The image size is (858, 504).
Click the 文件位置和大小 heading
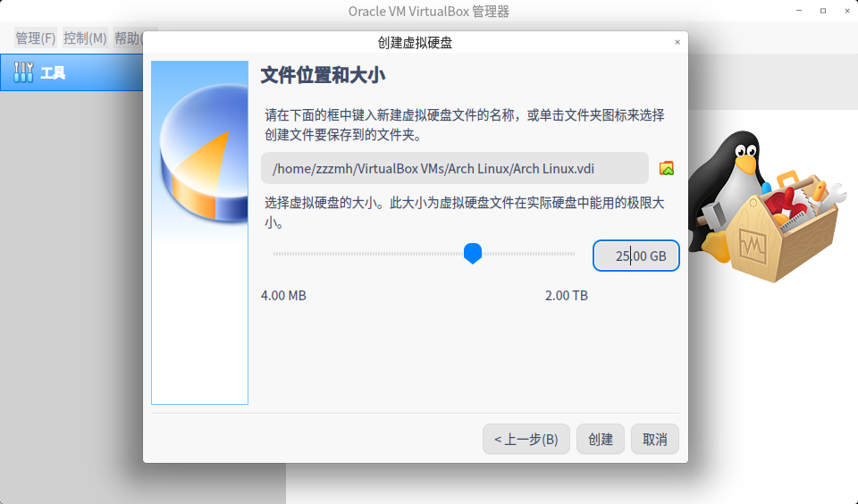point(323,75)
